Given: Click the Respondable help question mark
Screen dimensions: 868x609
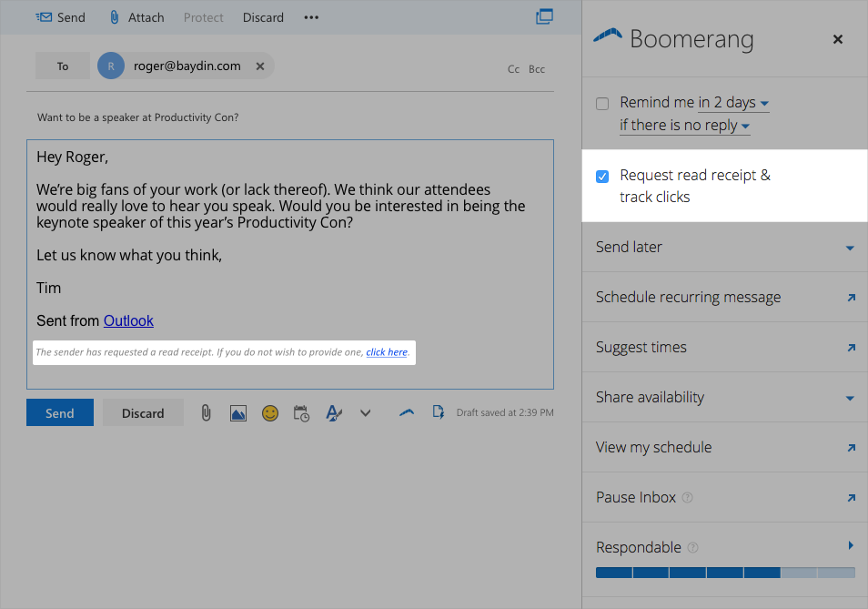Looking at the screenshot, I should click(x=692, y=547).
